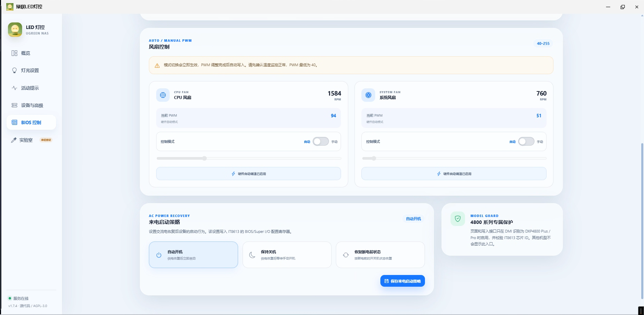Click the system fan blade icon

368,95
